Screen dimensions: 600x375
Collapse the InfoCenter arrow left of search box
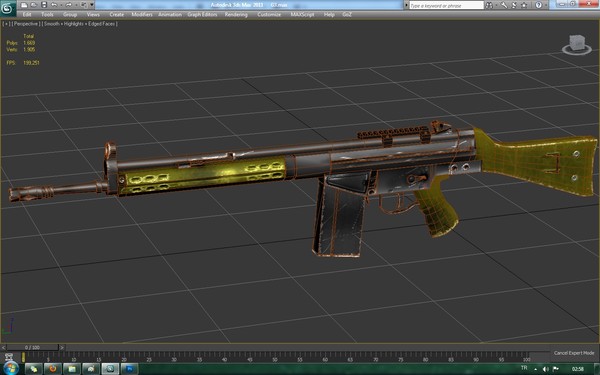tap(406, 5)
